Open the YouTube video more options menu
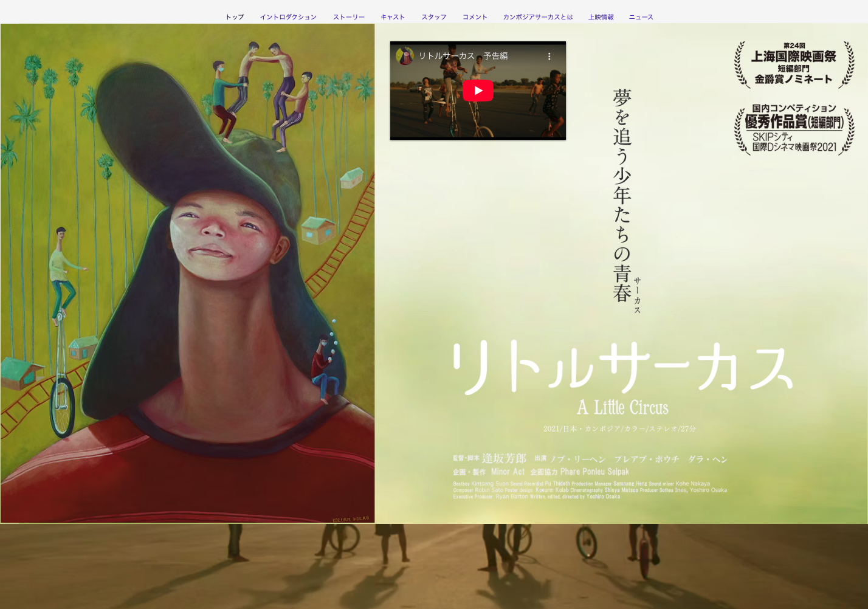The image size is (868, 609). click(549, 56)
